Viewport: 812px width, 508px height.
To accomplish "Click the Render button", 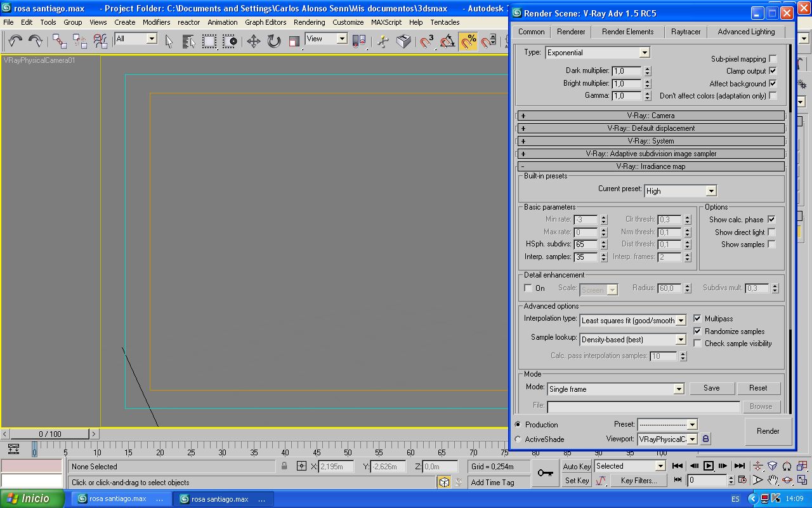I will coord(768,431).
